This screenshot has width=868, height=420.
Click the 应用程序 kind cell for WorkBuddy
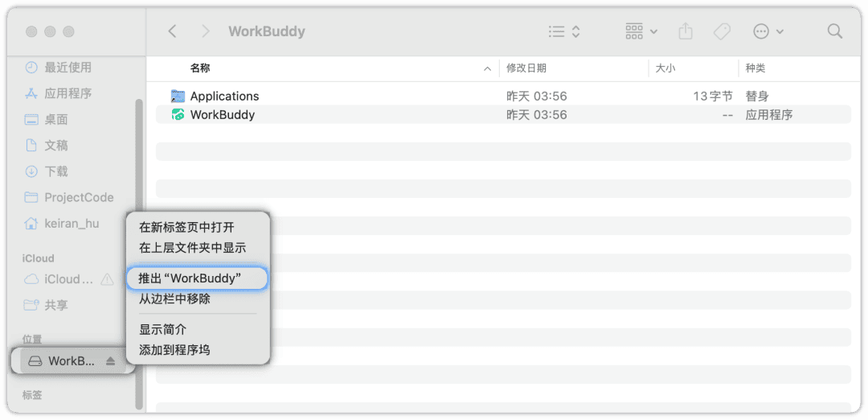(769, 115)
